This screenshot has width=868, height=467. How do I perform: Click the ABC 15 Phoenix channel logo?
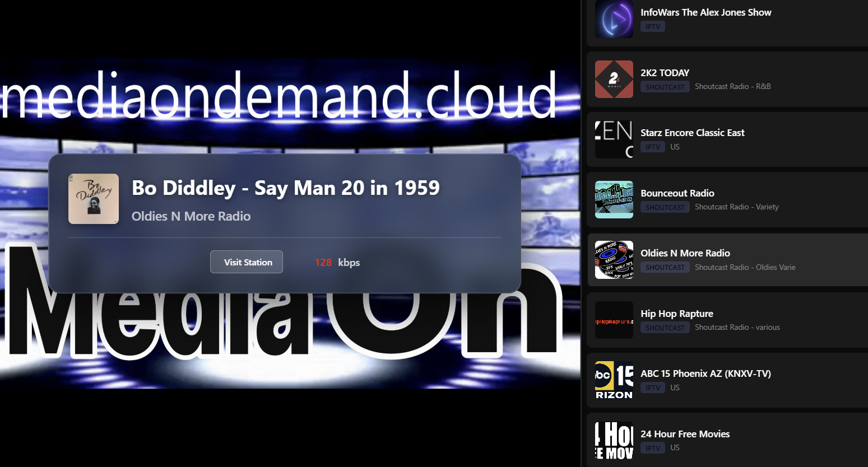(x=614, y=380)
